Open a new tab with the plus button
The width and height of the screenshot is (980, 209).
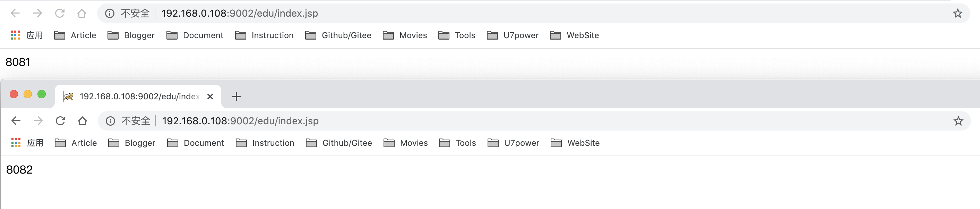(x=236, y=97)
